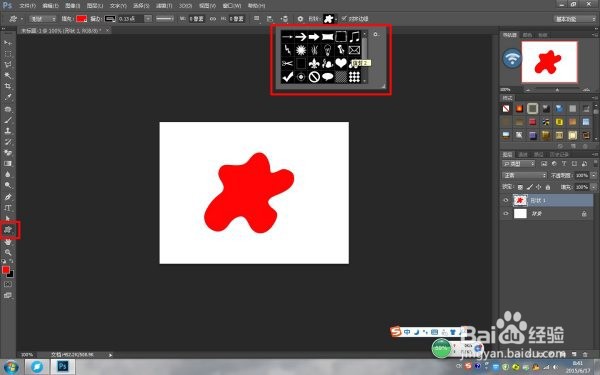The width and height of the screenshot is (600, 375).
Task: Choose the thick solid arrow shape preset
Action: pos(314,37)
